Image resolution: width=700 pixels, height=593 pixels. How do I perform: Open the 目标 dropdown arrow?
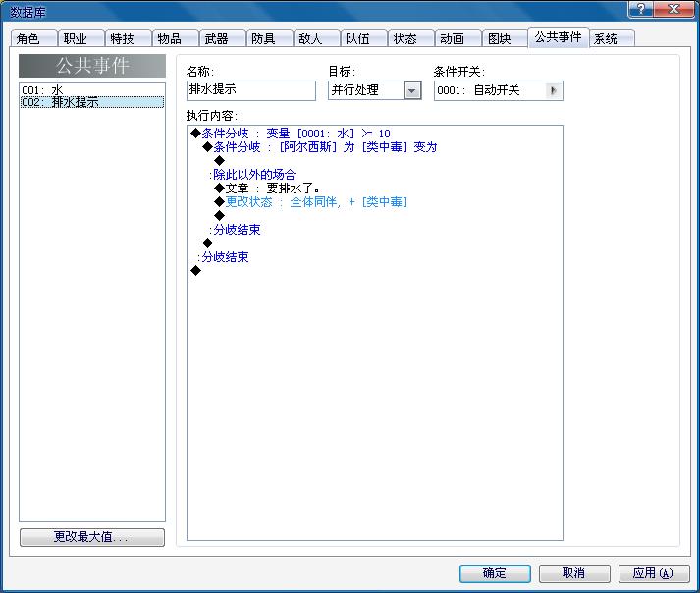[x=412, y=90]
